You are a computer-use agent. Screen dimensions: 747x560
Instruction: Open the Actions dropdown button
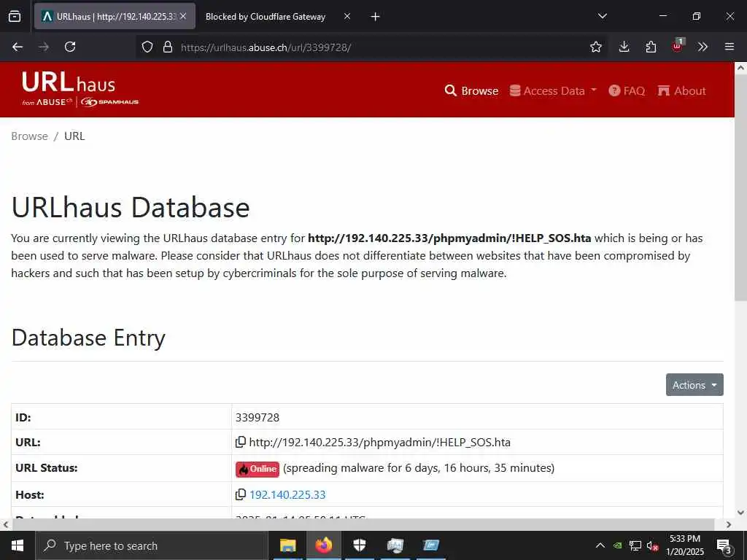pos(694,385)
